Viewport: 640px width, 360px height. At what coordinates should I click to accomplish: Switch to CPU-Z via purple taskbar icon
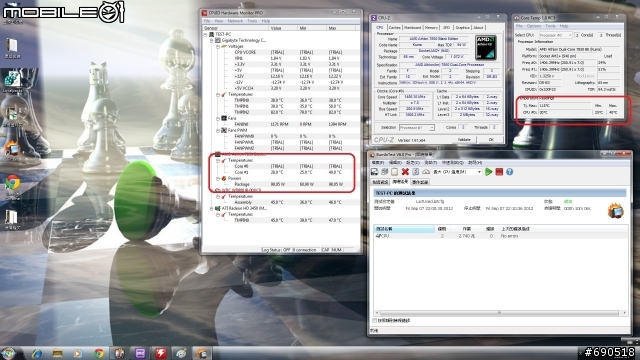(140, 353)
